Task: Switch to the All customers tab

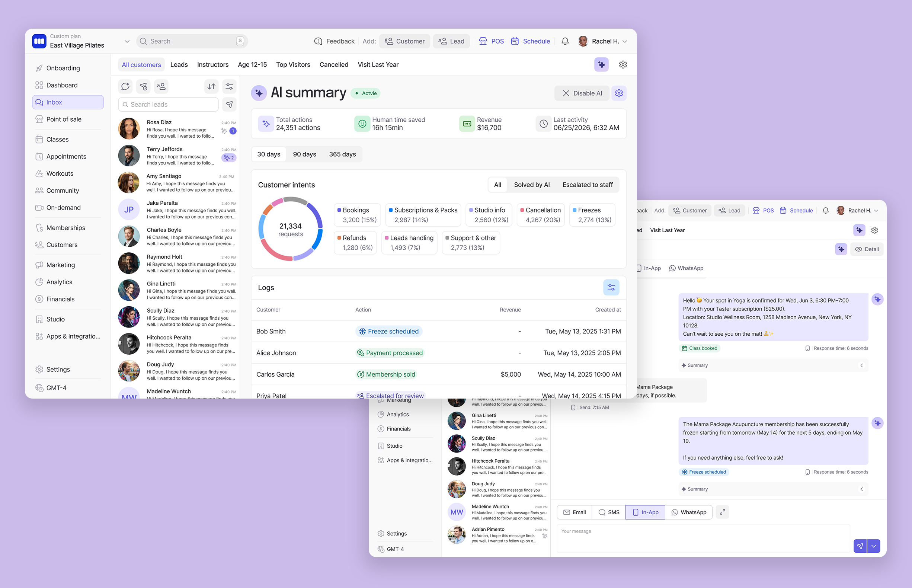Action: [141, 64]
